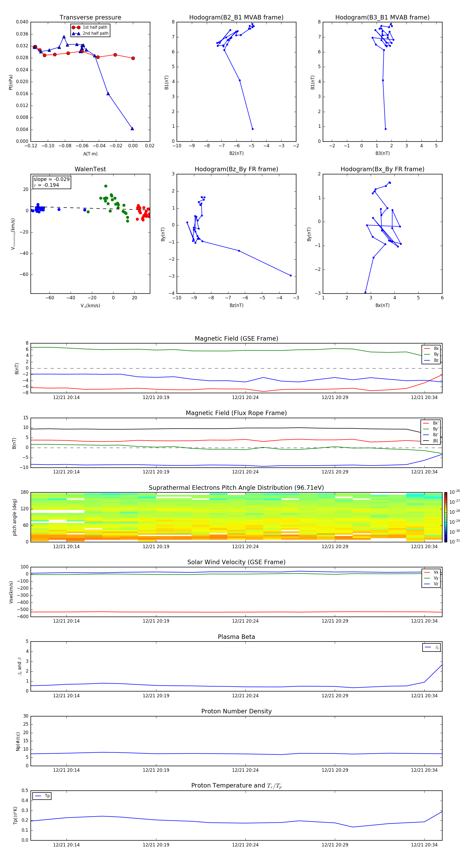The height and width of the screenshot is (868, 473).
Task: Click the 'Bz(nT)' hodogram axis label
Action: [236, 305]
